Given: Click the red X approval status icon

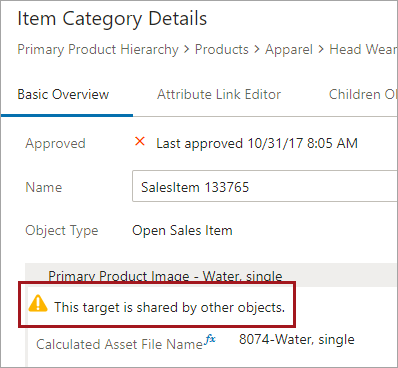Looking at the screenshot, I should tap(140, 142).
